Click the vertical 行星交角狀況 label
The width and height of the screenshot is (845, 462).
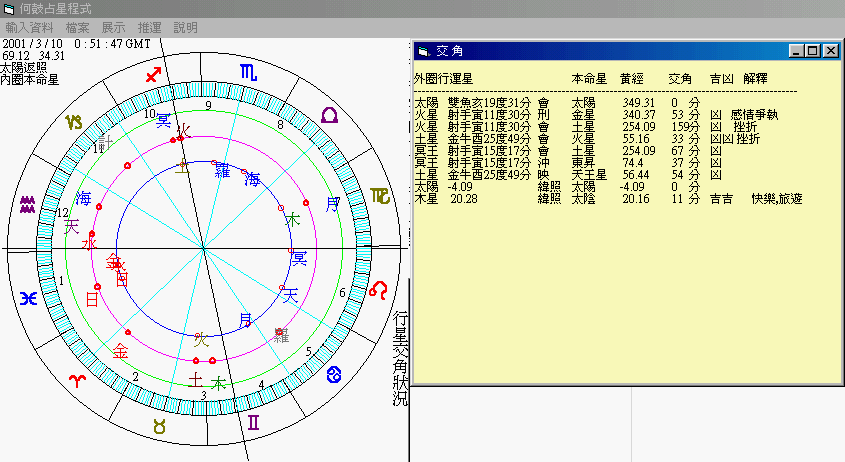(400, 358)
